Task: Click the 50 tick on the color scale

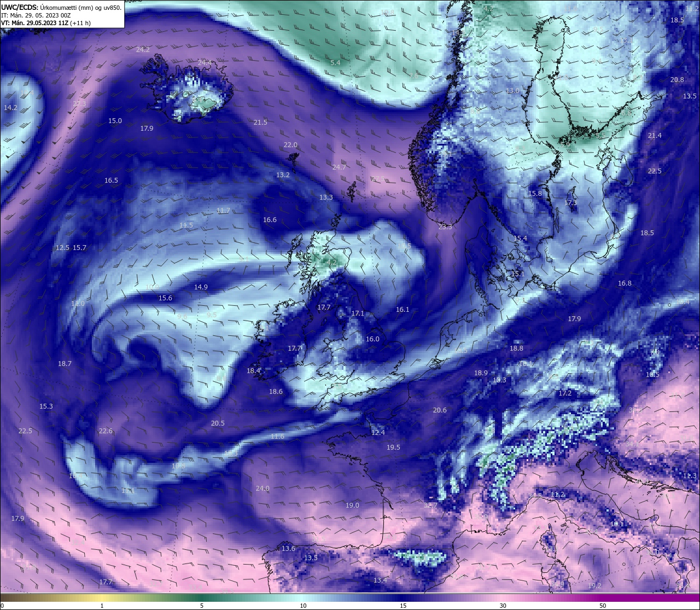Action: [603, 606]
